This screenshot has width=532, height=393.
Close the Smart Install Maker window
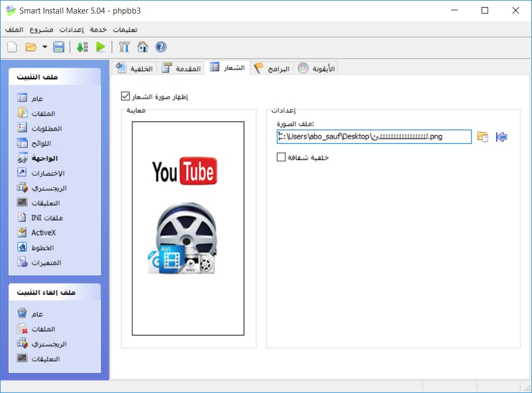[516, 10]
